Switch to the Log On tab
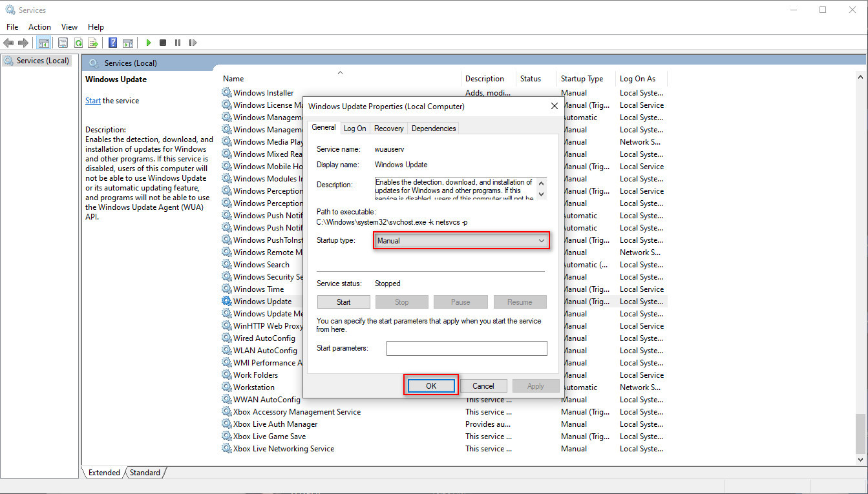Image resolution: width=868 pixels, height=494 pixels. [355, 129]
